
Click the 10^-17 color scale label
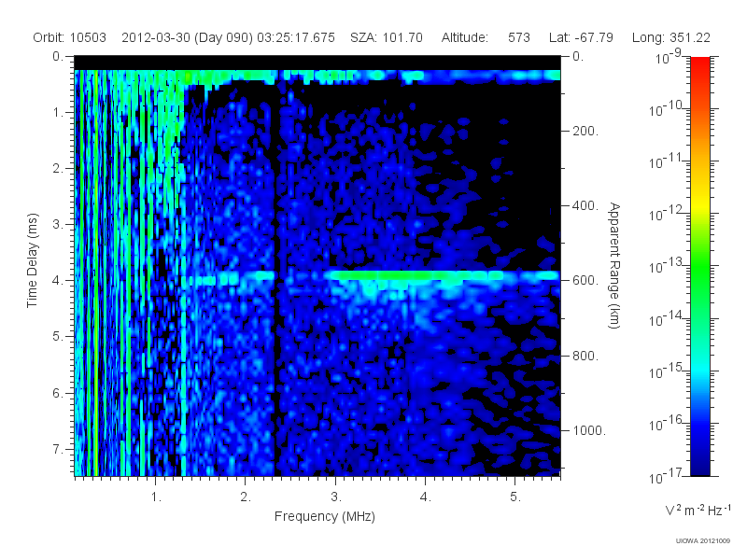pyautogui.click(x=667, y=476)
